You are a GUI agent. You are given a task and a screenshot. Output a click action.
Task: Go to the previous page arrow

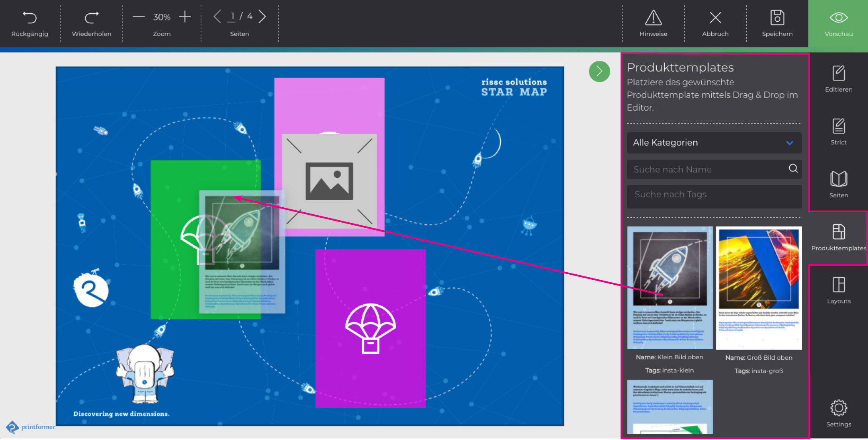[217, 17]
